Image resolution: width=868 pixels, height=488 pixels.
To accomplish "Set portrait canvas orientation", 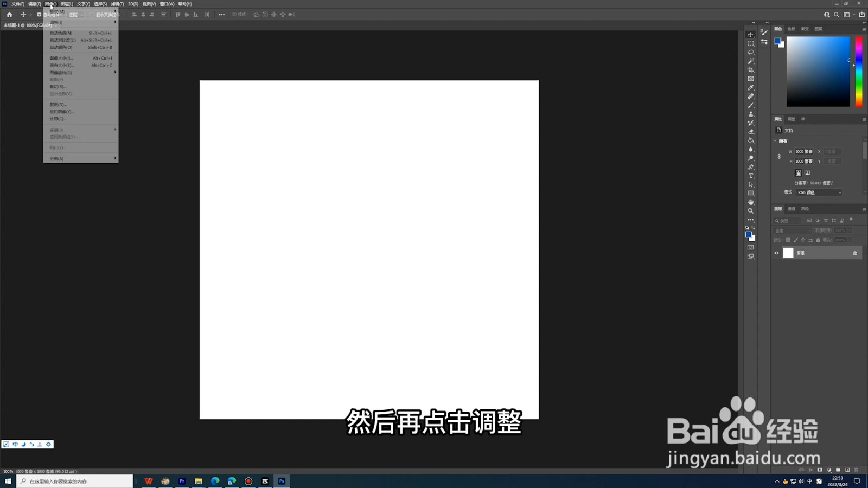I will [x=798, y=173].
